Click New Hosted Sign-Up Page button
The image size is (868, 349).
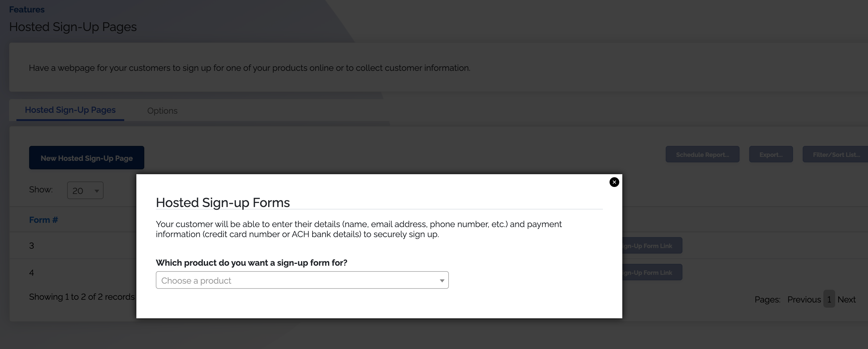(x=87, y=158)
